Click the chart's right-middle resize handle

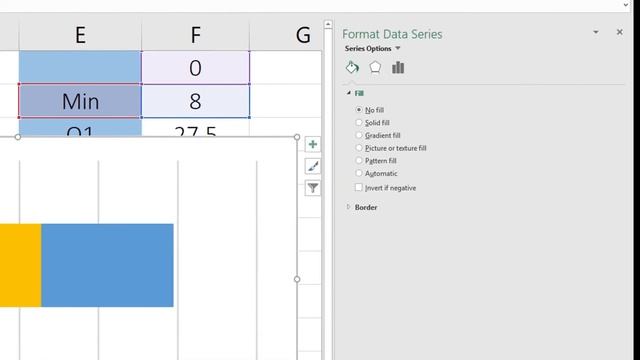click(297, 279)
